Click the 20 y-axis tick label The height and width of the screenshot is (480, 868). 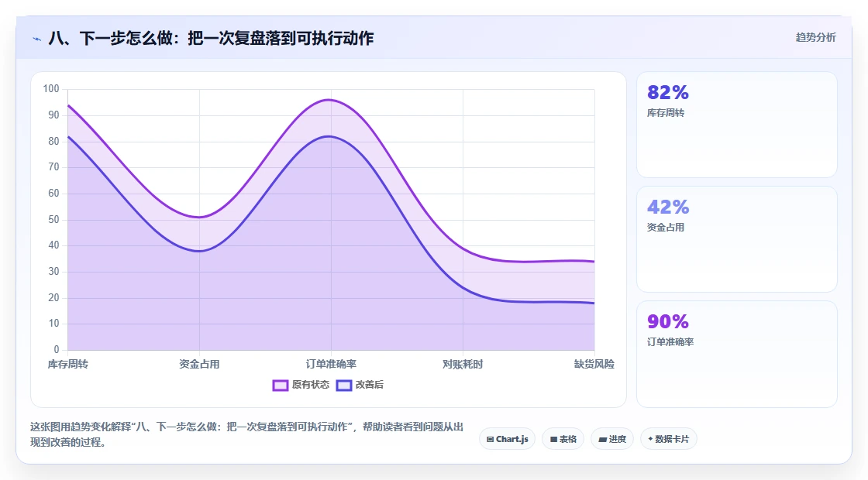pyautogui.click(x=53, y=297)
